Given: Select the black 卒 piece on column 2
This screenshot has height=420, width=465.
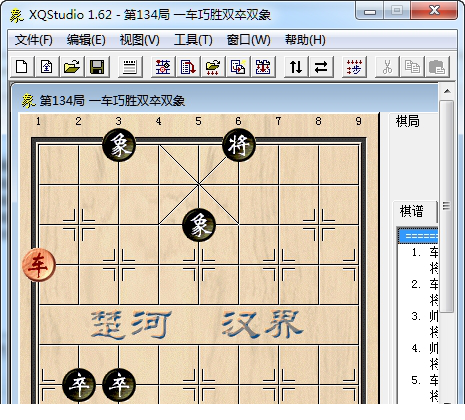Looking at the screenshot, I should tap(79, 385).
